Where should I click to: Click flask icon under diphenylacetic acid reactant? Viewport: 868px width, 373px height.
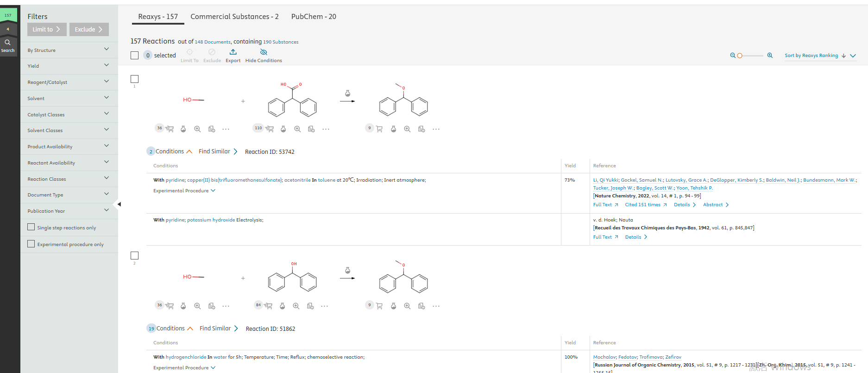tap(283, 129)
